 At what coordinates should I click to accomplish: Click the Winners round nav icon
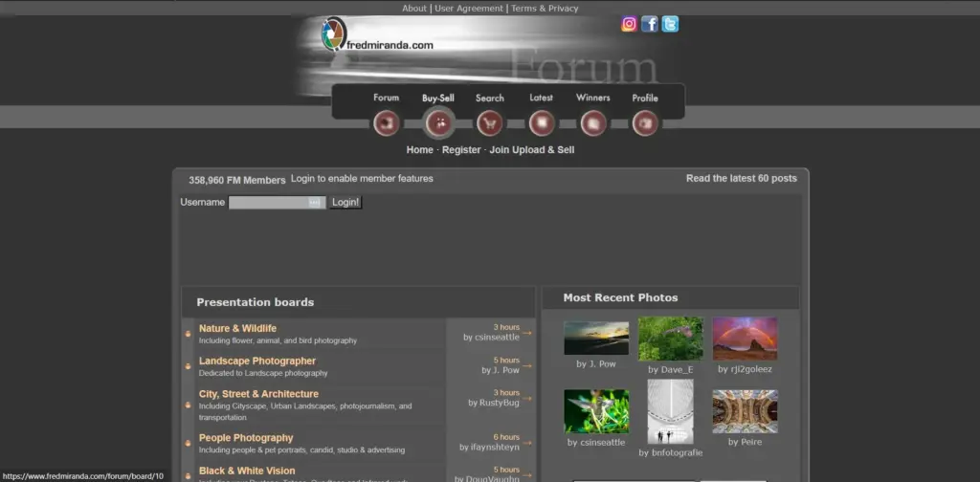[593, 123]
